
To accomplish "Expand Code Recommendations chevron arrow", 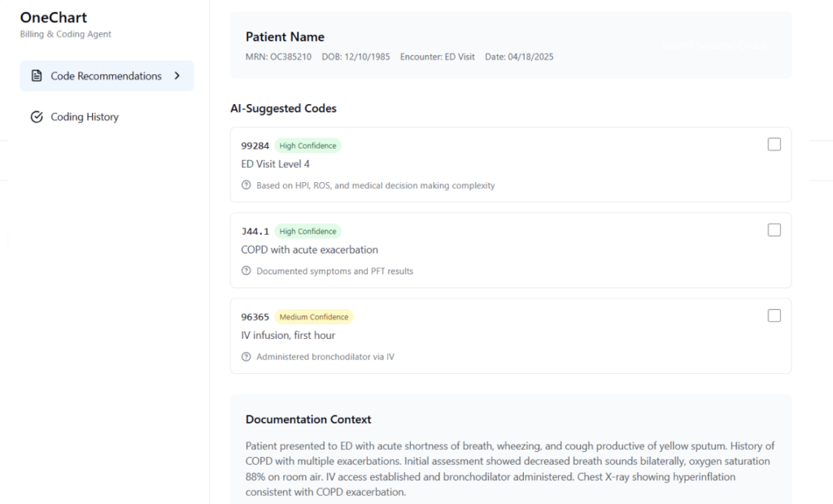I will pos(177,76).
